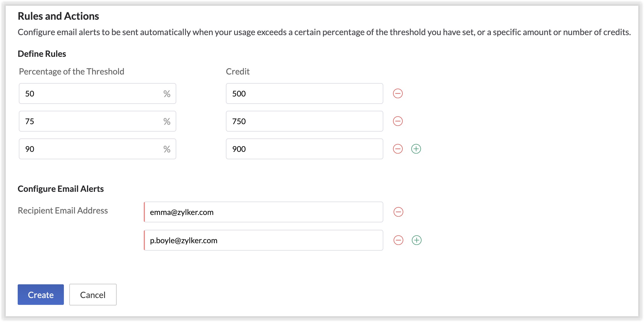Remove recipient p.boyle@zylker.com
This screenshot has height=322, width=644.
pos(398,240)
